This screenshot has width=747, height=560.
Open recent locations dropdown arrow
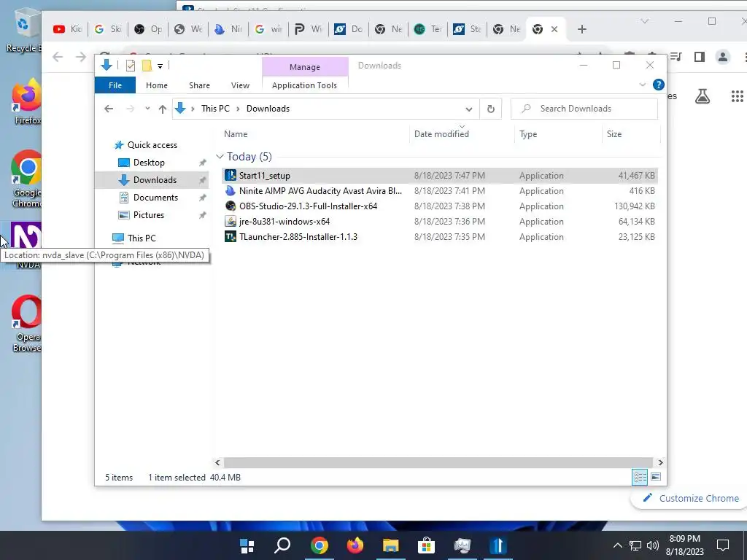click(147, 109)
